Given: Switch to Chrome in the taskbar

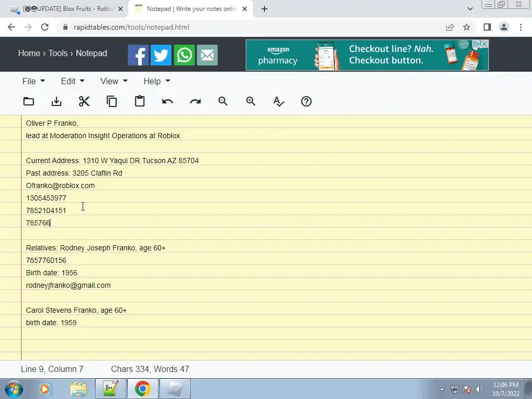Looking at the screenshot, I should click(x=142, y=389).
